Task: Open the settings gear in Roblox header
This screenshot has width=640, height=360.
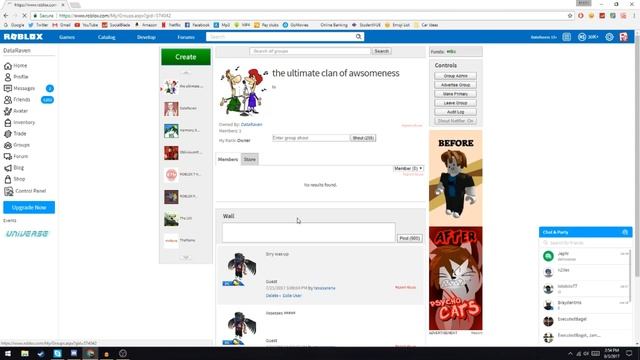Action: (609, 37)
